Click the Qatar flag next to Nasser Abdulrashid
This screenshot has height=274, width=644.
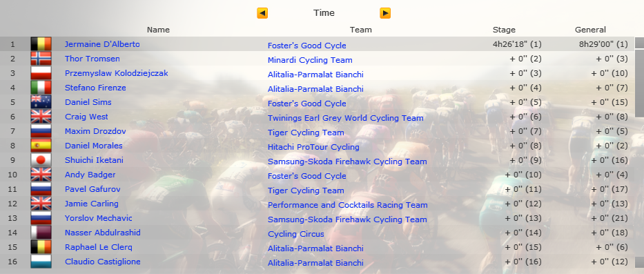coord(41,233)
